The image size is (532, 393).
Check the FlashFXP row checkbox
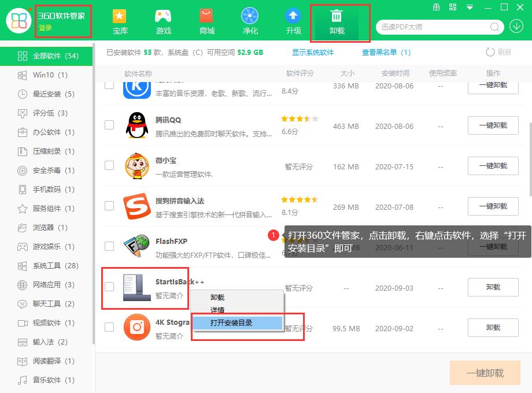pos(109,246)
